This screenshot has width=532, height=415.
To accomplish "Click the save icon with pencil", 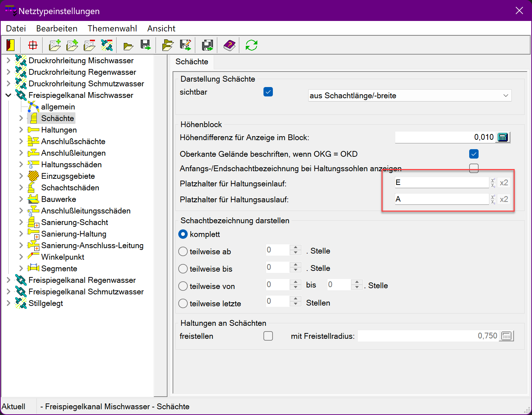I will [186, 45].
